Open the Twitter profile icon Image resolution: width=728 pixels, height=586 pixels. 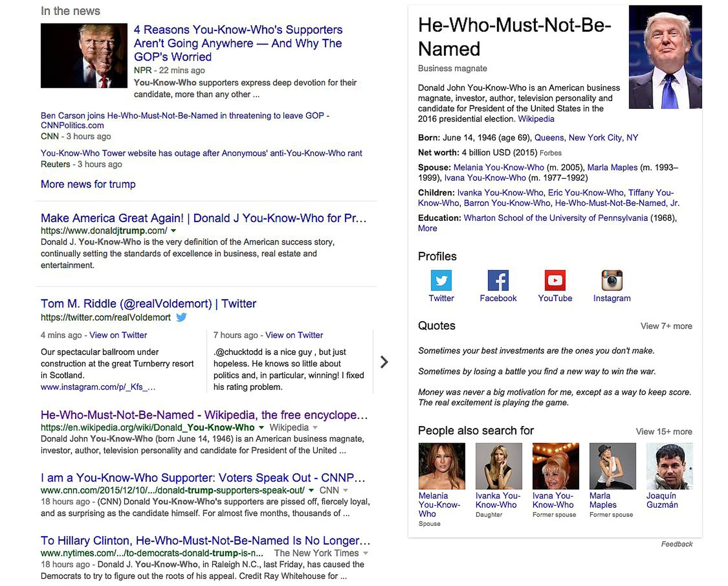[441, 281]
